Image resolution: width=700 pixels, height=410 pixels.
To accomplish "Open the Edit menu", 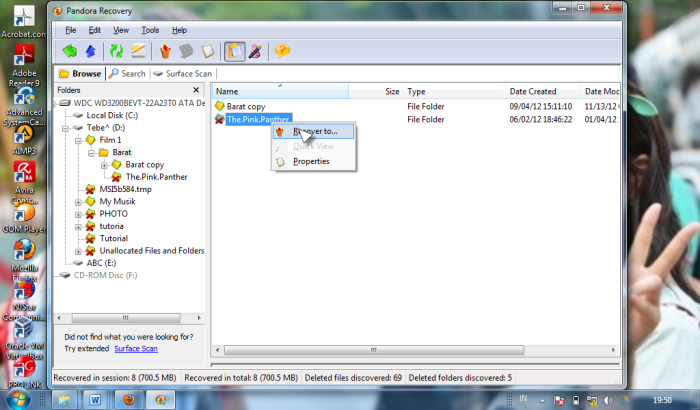I will click(x=94, y=30).
